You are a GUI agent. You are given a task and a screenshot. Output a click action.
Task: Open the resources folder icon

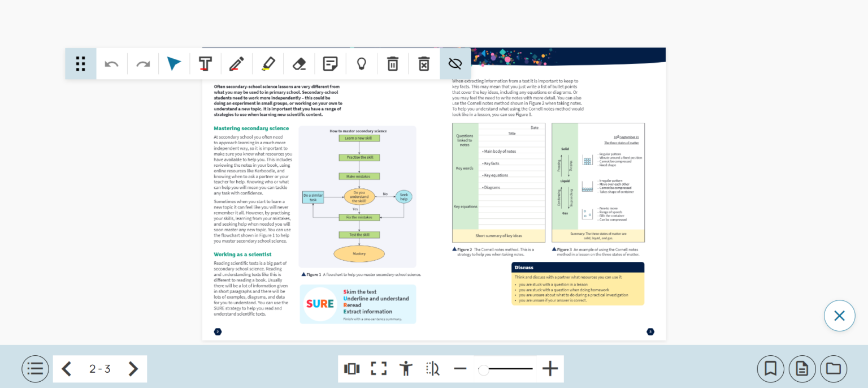[834, 368]
